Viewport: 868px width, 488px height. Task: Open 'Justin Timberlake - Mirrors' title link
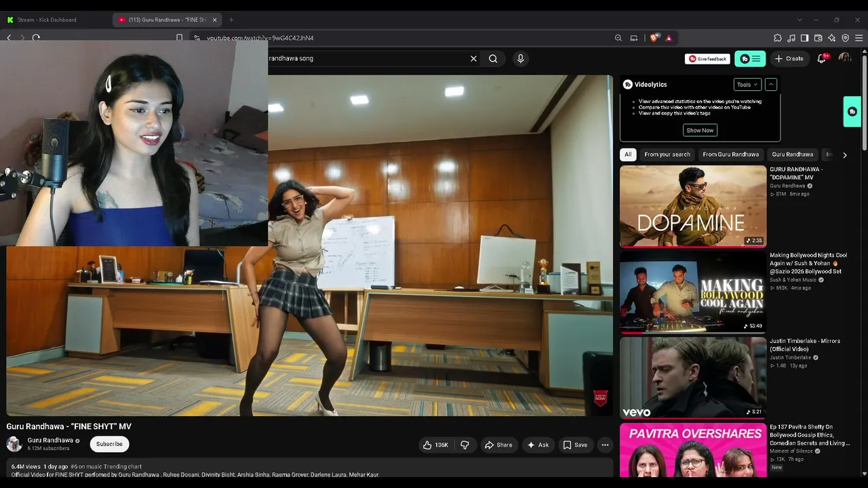coord(805,345)
